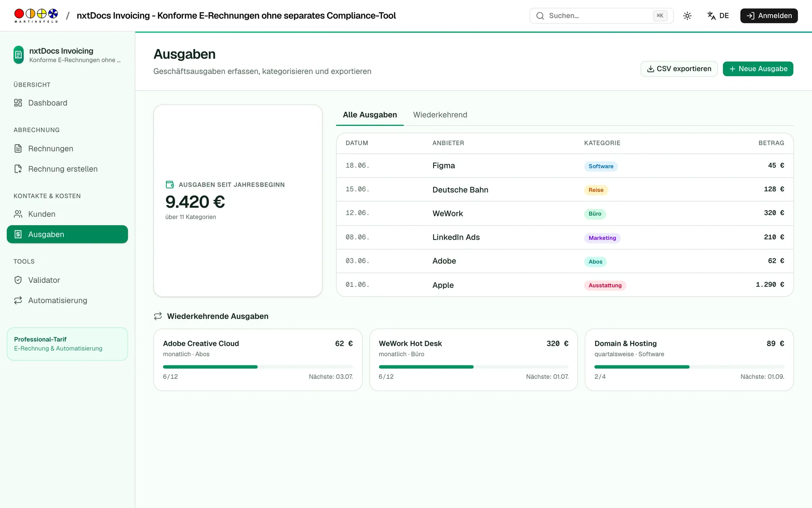Open the Automatisierung tool
812x508 pixels.
(x=67, y=301)
